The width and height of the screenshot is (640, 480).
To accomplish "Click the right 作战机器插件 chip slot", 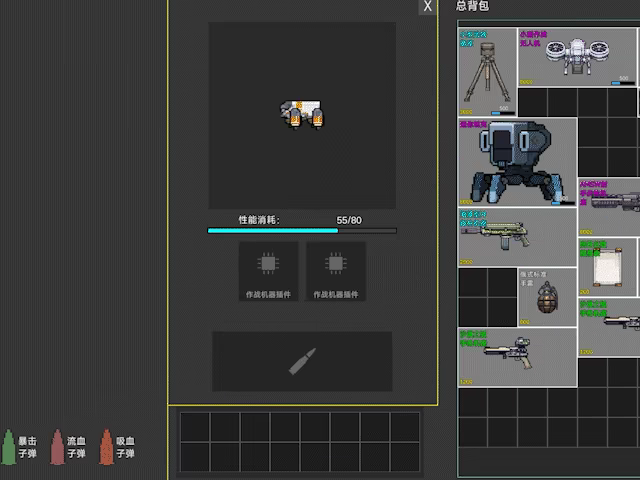I will [336, 271].
